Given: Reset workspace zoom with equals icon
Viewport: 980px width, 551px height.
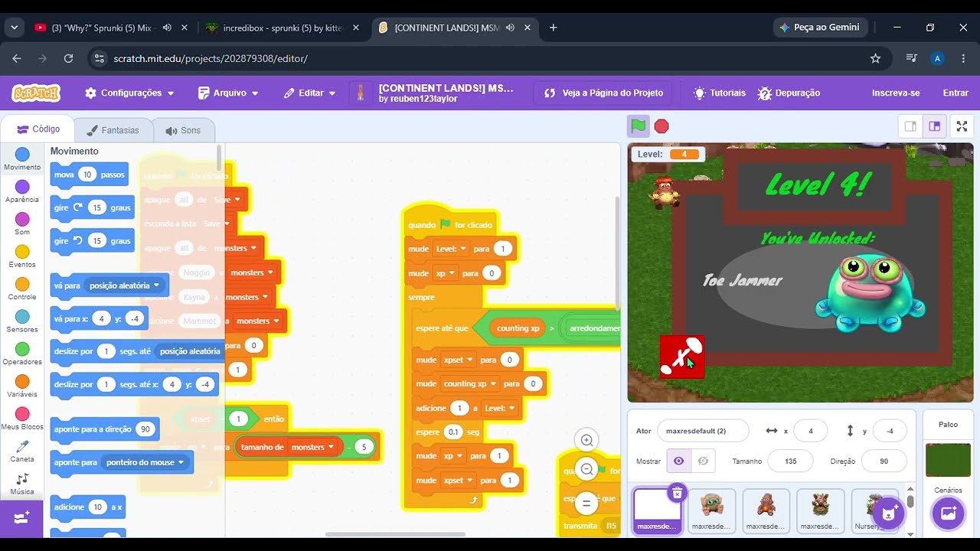Looking at the screenshot, I should click(x=587, y=503).
